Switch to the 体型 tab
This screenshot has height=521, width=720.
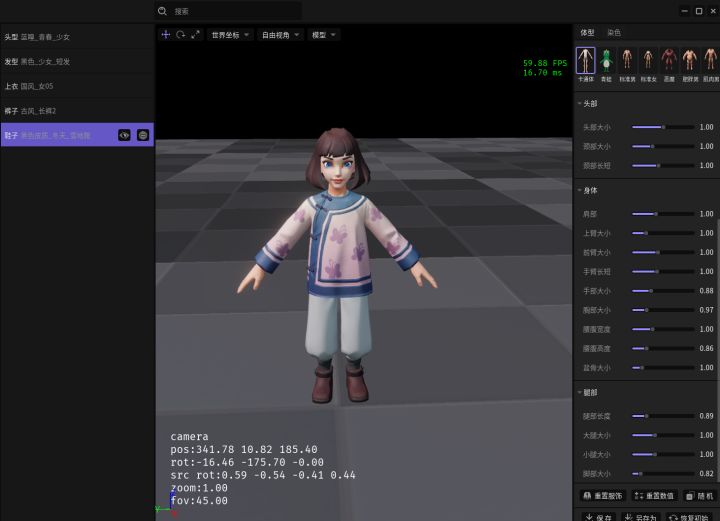pyautogui.click(x=587, y=33)
